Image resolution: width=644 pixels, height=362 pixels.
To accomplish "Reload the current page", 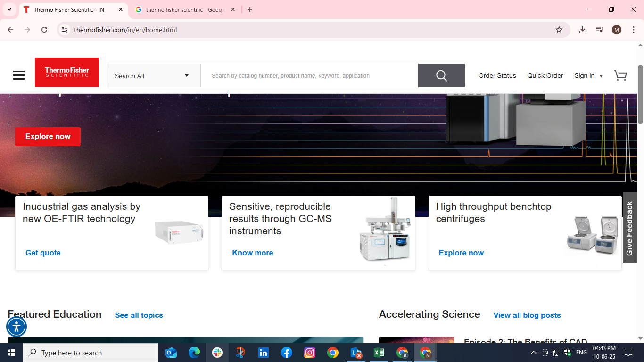I will [44, 30].
